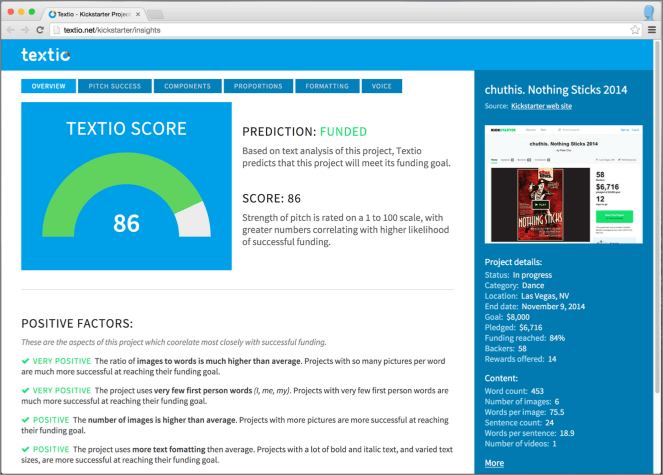Click the Rewards offered: 14 detail
Image resolution: width=663 pixels, height=475 pixels.
[521, 359]
